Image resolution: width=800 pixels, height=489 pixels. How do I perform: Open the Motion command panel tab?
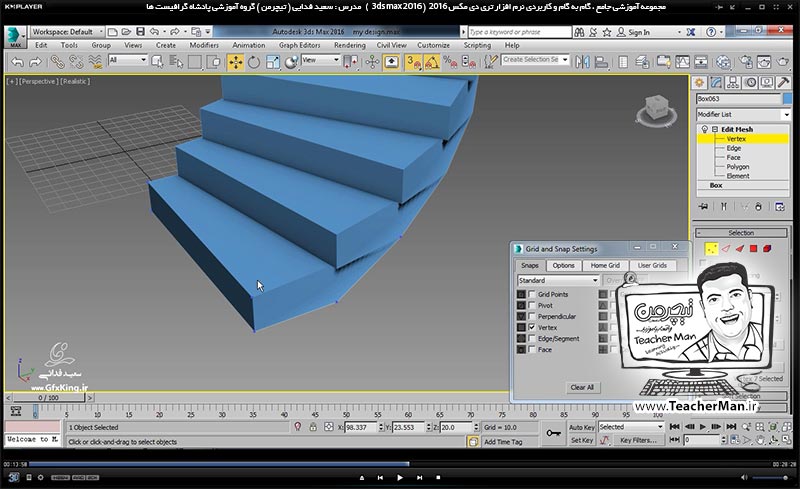coord(751,82)
